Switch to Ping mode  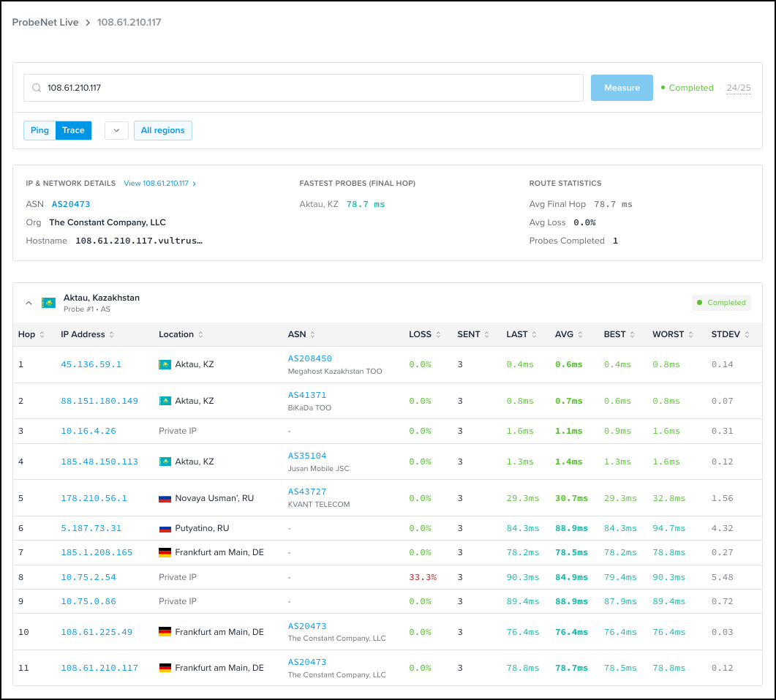pos(39,130)
